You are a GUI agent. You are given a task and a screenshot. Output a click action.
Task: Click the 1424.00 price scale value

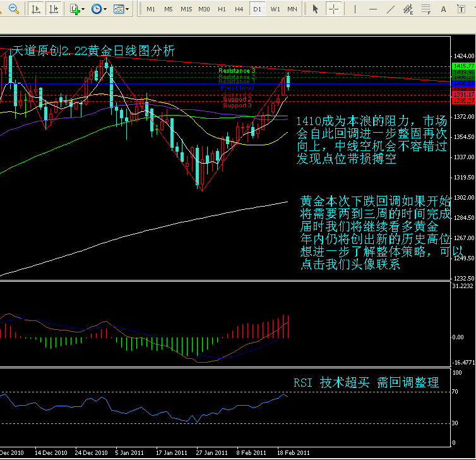coord(464,56)
